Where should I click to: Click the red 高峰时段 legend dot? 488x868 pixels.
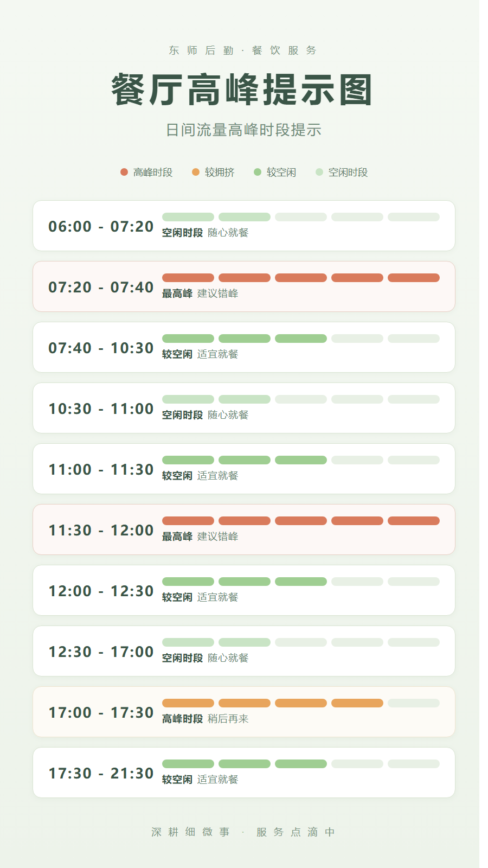click(124, 172)
